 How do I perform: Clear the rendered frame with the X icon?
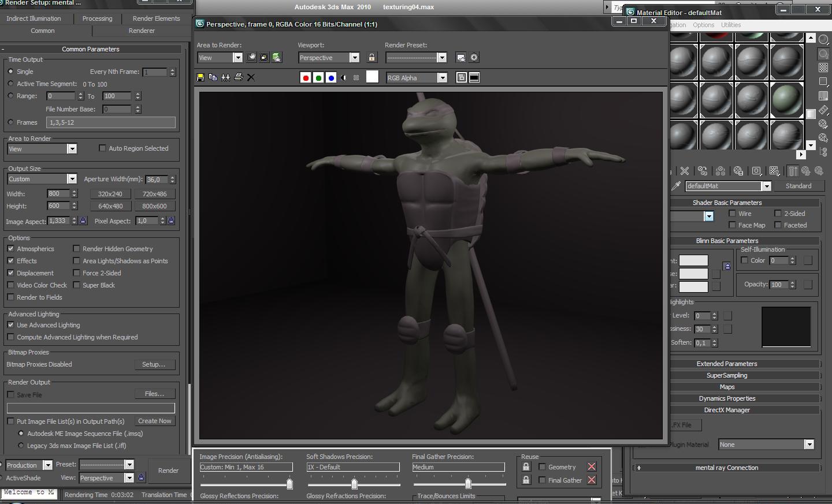(251, 77)
